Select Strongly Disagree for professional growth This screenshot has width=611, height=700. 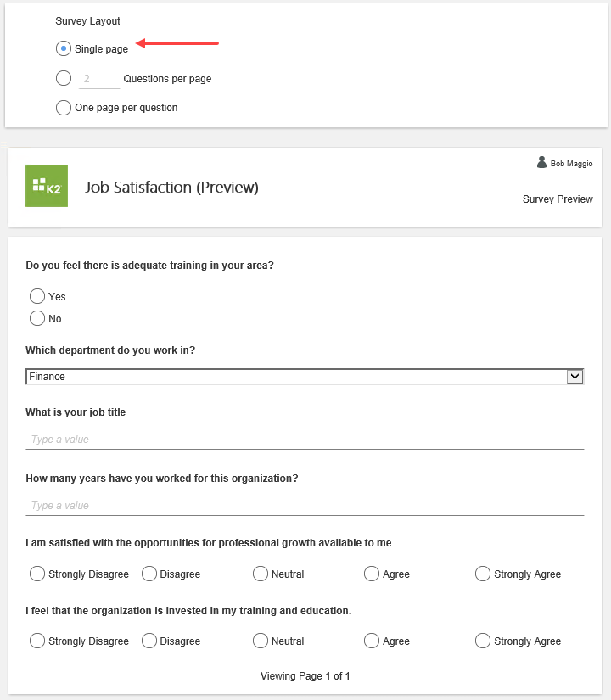click(x=37, y=574)
